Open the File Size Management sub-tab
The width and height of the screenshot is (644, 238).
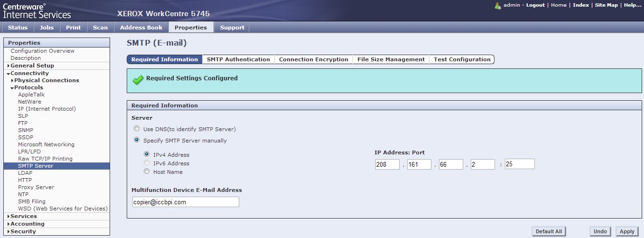coord(391,59)
